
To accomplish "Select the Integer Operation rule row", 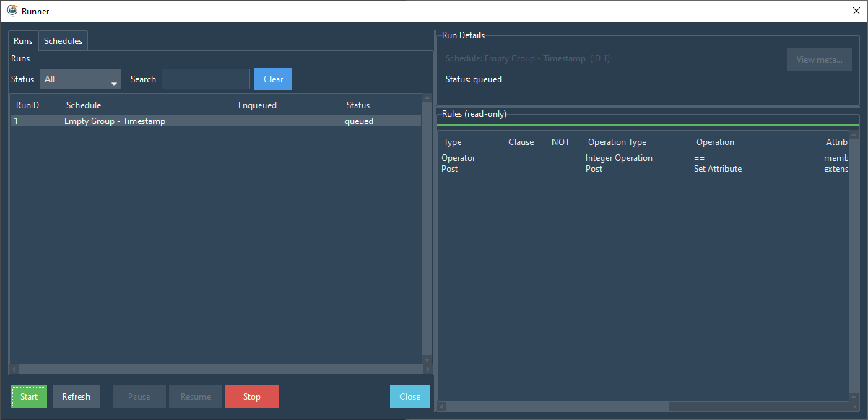I will 618,158.
